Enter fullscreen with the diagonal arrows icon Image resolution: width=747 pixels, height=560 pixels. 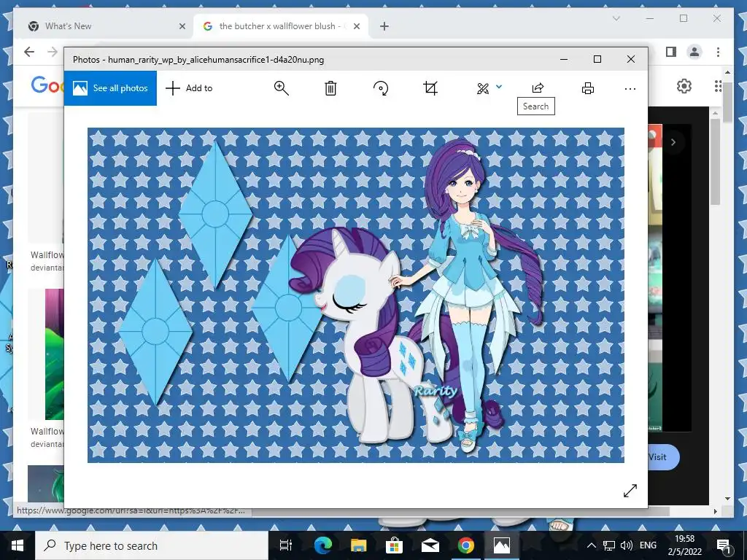click(630, 491)
